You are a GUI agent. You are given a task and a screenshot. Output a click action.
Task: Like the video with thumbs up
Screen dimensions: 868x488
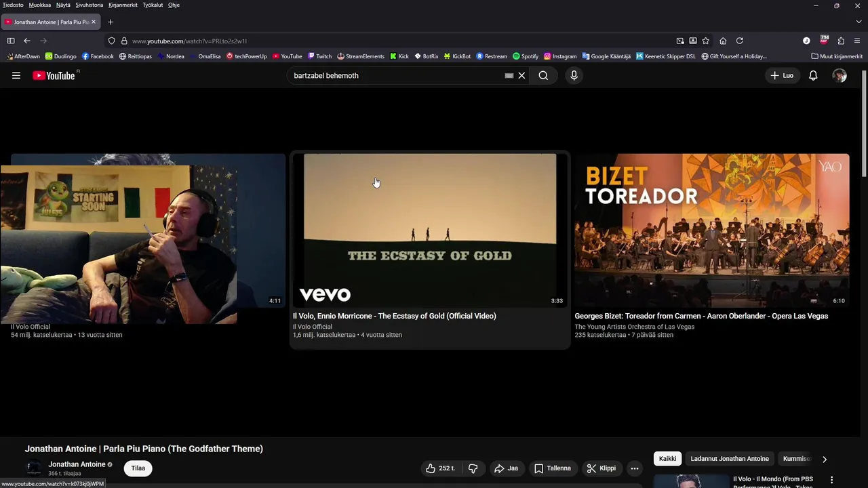[440, 468]
